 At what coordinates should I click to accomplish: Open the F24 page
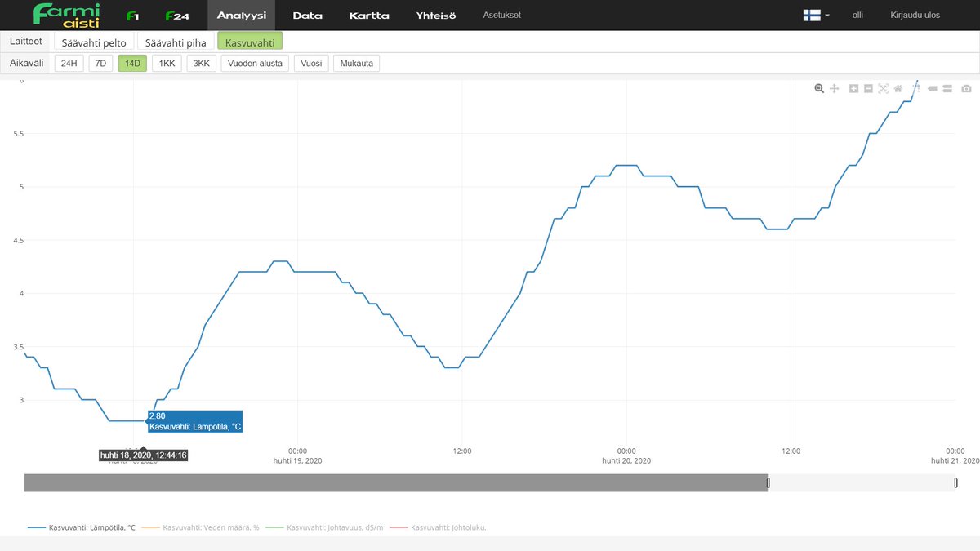pyautogui.click(x=177, y=16)
